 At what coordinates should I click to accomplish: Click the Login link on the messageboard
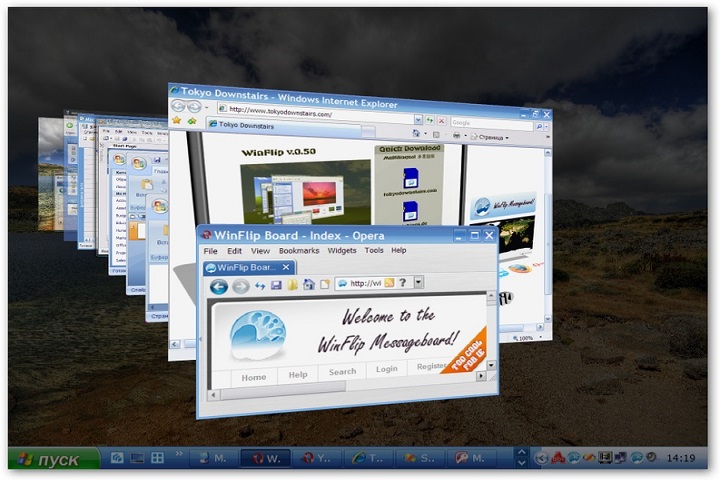(x=387, y=369)
